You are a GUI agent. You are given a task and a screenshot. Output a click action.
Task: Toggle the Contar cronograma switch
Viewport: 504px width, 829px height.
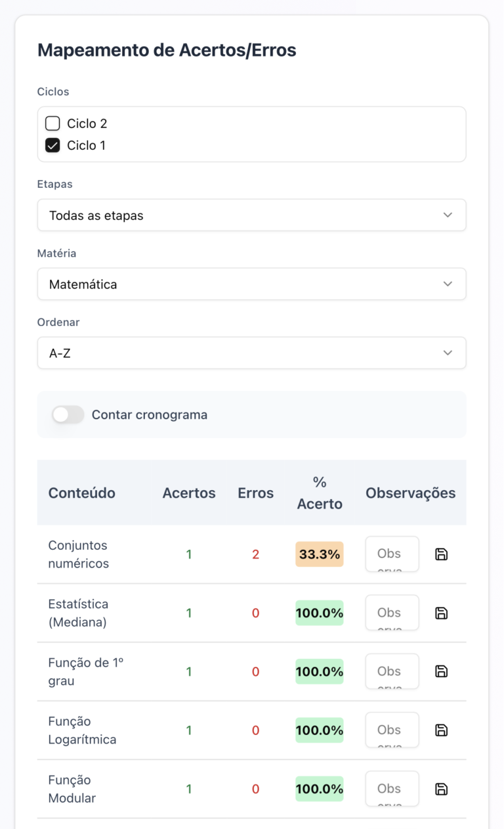68,414
